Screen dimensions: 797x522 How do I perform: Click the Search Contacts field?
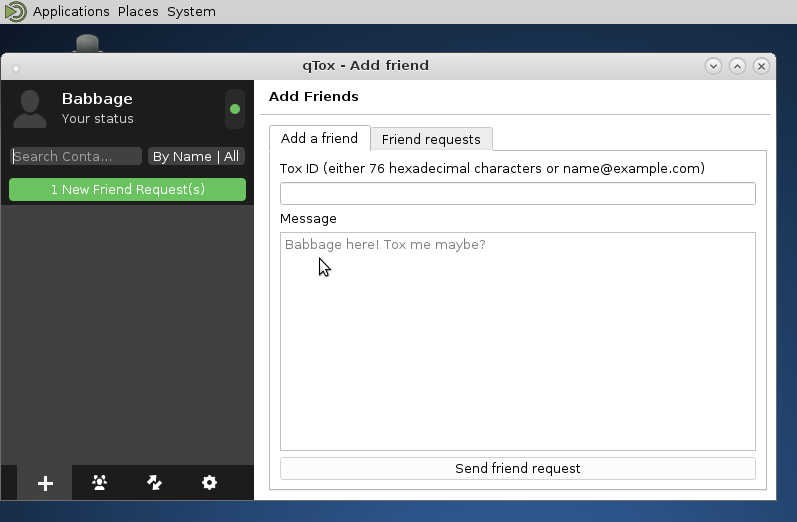pos(76,157)
